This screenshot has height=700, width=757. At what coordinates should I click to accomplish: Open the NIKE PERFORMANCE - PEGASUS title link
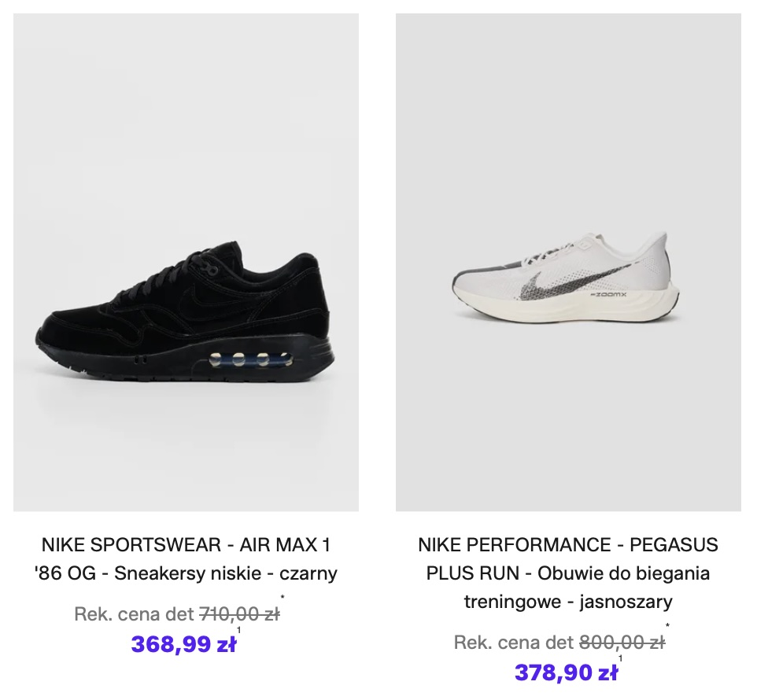point(568,544)
